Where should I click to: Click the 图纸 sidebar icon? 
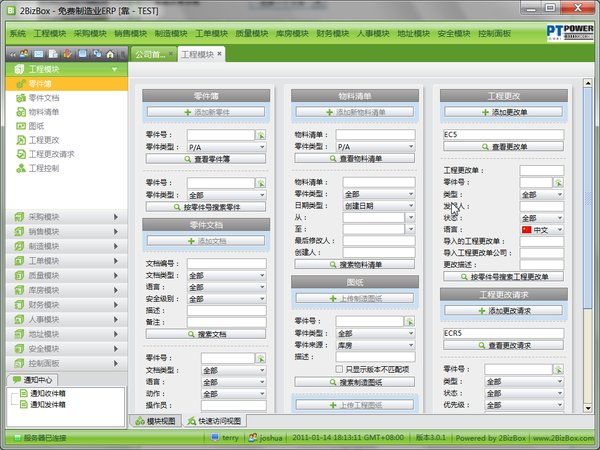point(21,126)
